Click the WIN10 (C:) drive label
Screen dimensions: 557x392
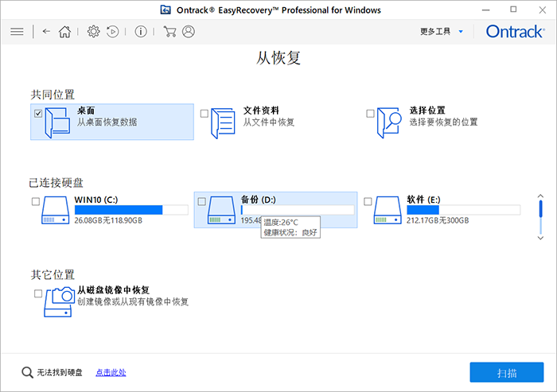tap(96, 200)
